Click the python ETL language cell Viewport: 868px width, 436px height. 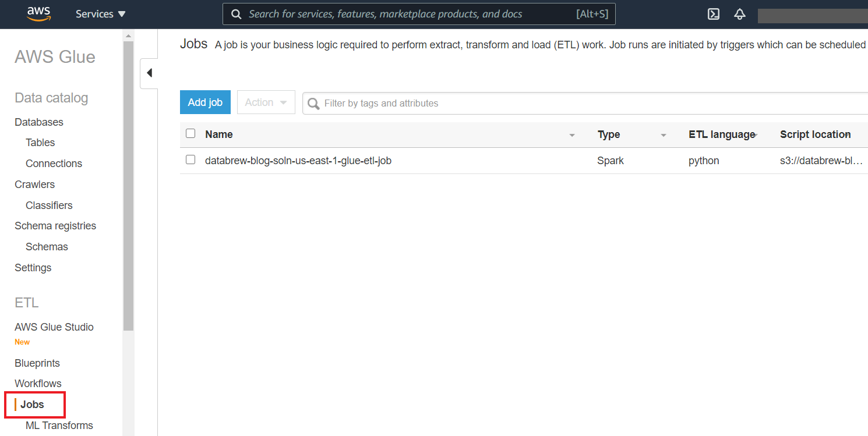coord(704,161)
